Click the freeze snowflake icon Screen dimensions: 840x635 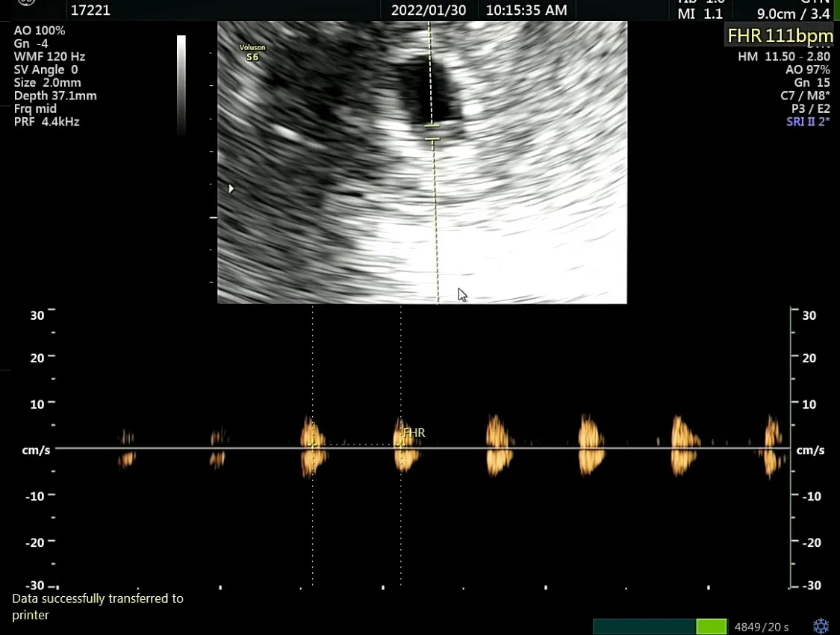[821, 626]
